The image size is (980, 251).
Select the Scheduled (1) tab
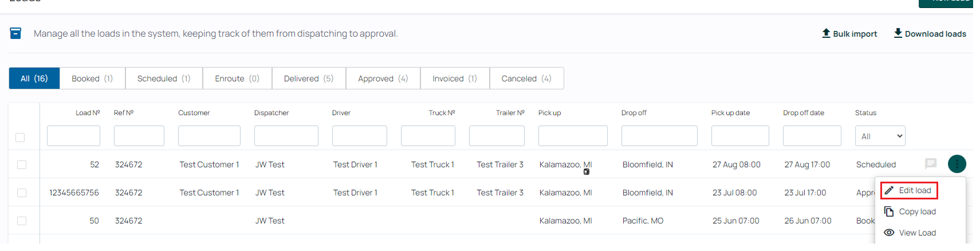(164, 79)
